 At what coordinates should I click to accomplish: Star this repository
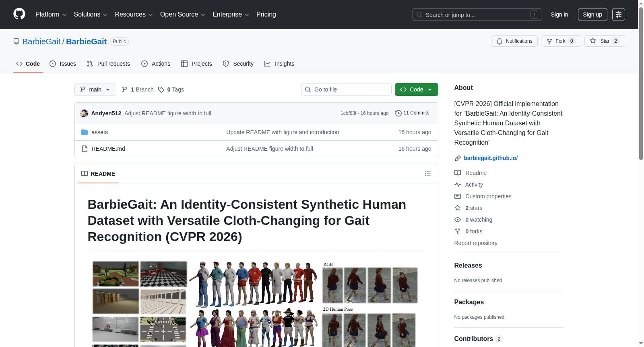[605, 41]
